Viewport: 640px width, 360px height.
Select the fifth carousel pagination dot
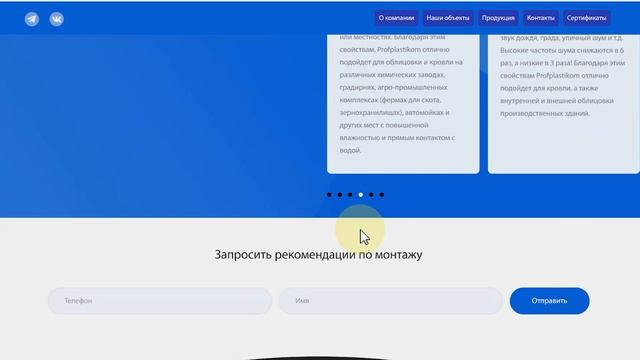point(371,195)
